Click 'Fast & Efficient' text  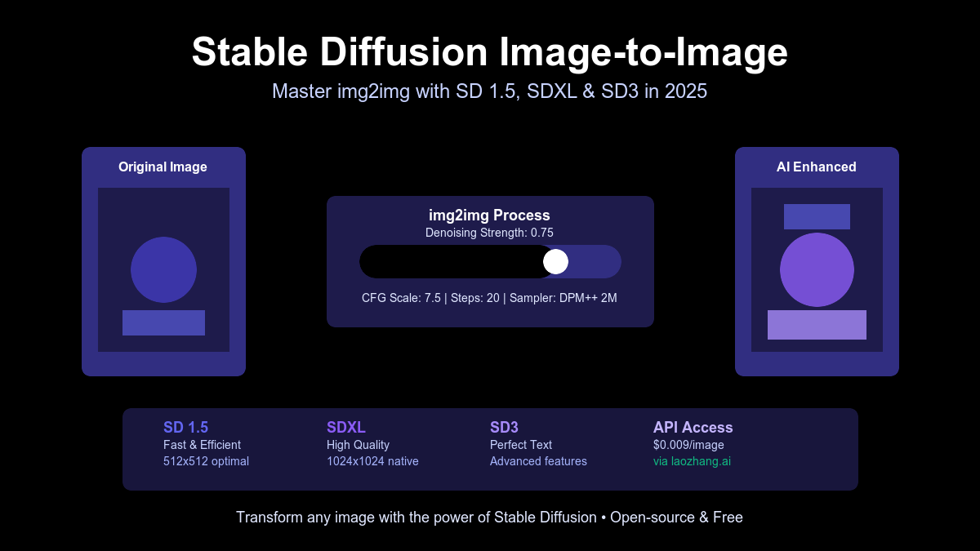tap(202, 445)
